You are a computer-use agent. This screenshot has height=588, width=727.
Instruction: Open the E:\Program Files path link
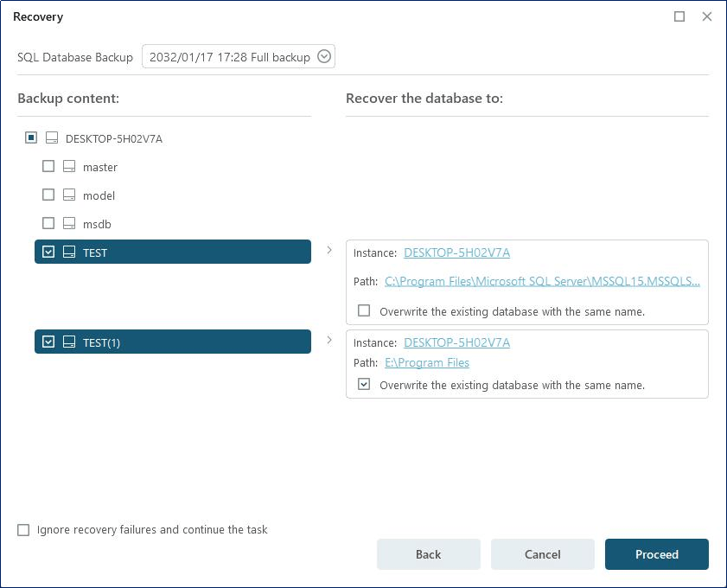(427, 362)
